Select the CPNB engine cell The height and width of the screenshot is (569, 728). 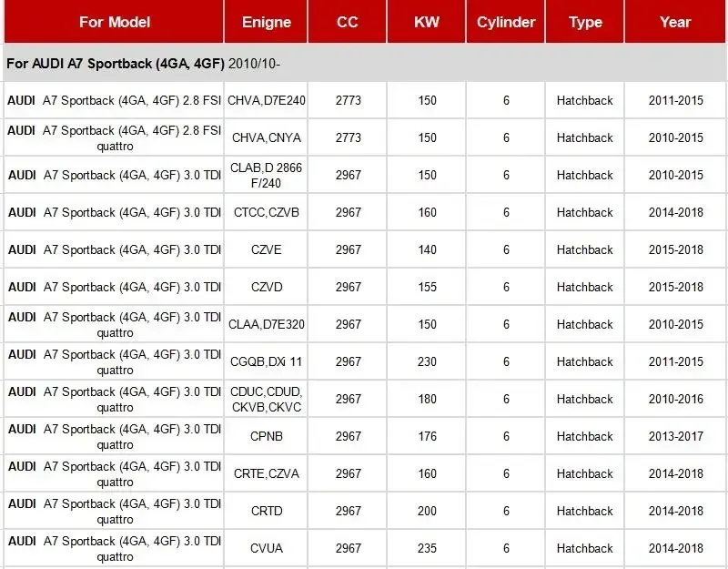coord(266,437)
